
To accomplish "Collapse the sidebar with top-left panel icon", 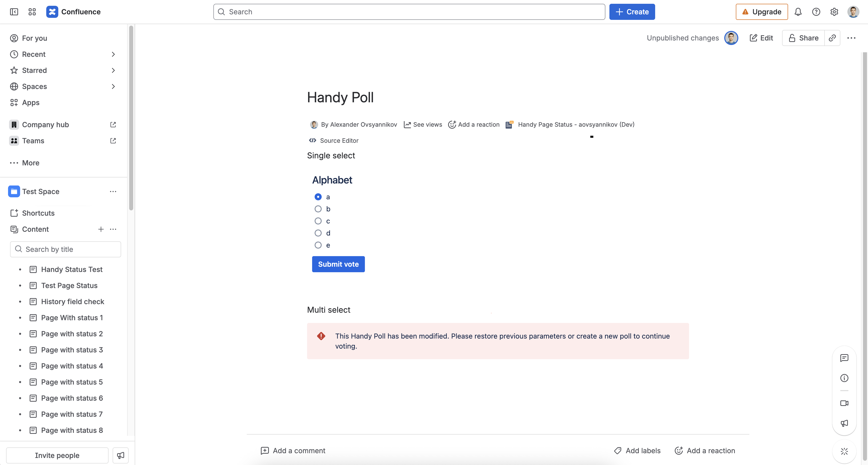I will [14, 12].
